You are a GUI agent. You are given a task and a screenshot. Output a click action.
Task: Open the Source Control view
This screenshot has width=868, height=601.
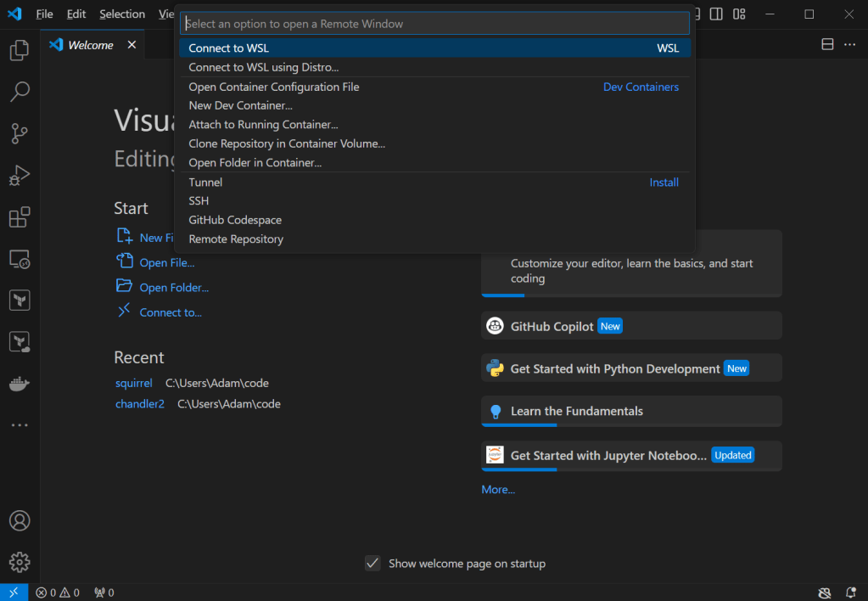click(20, 133)
